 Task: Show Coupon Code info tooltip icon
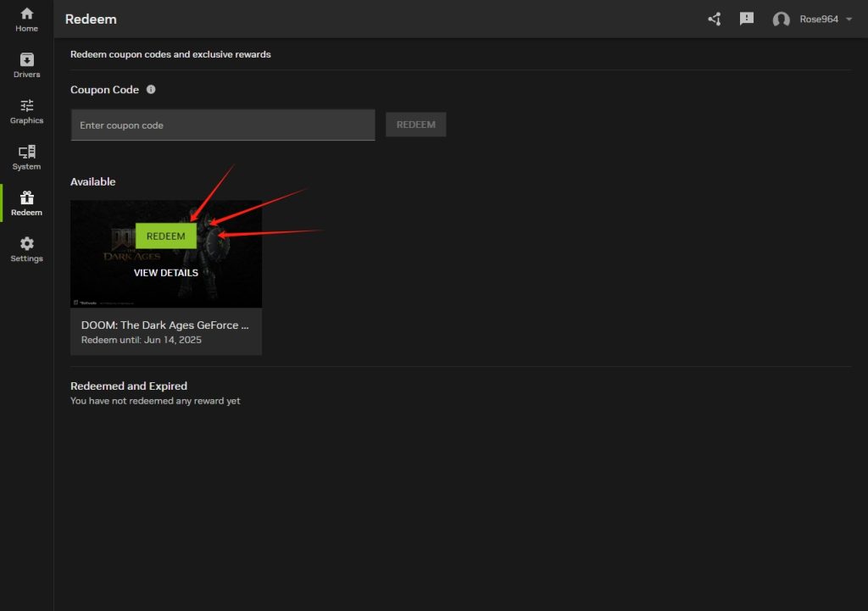click(x=151, y=89)
